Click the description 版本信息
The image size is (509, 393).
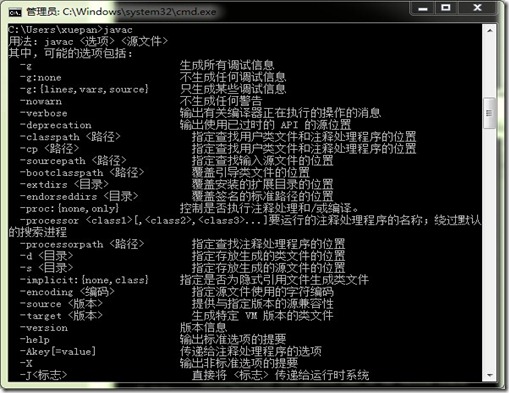pyautogui.click(x=203, y=328)
